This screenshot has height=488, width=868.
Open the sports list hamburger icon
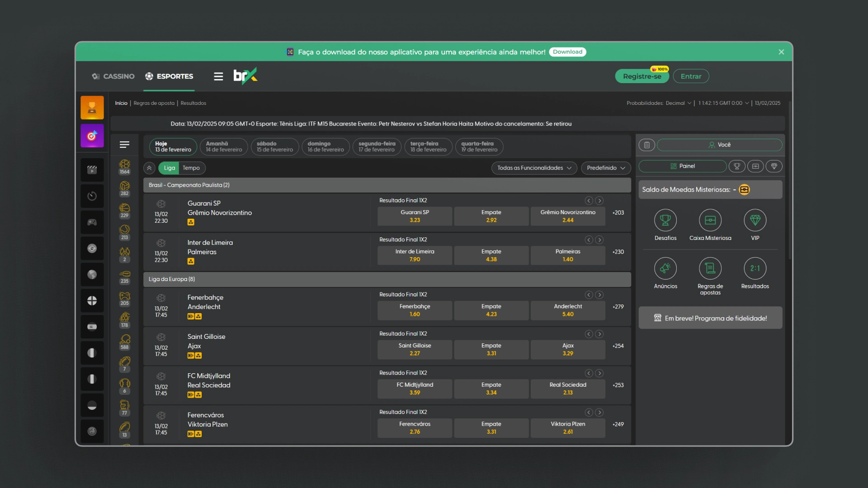125,145
